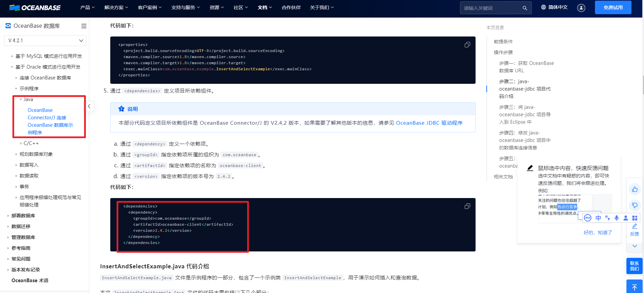Open the 文档 dropdown menu
644x293 pixels.
click(265, 7)
